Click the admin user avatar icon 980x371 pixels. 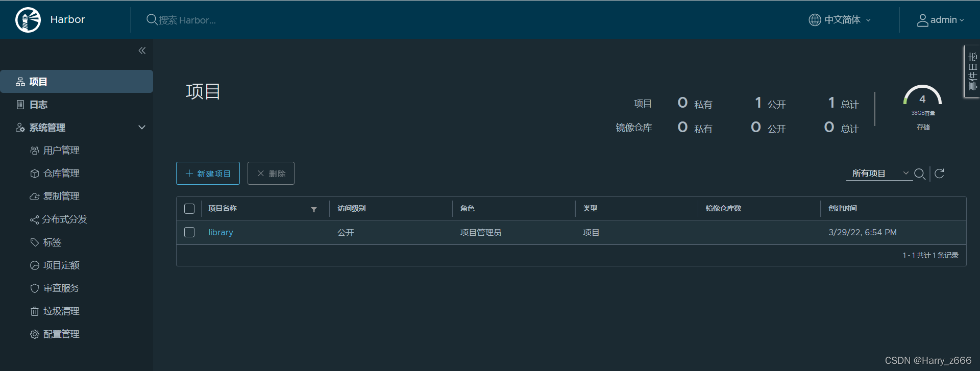pyautogui.click(x=922, y=20)
